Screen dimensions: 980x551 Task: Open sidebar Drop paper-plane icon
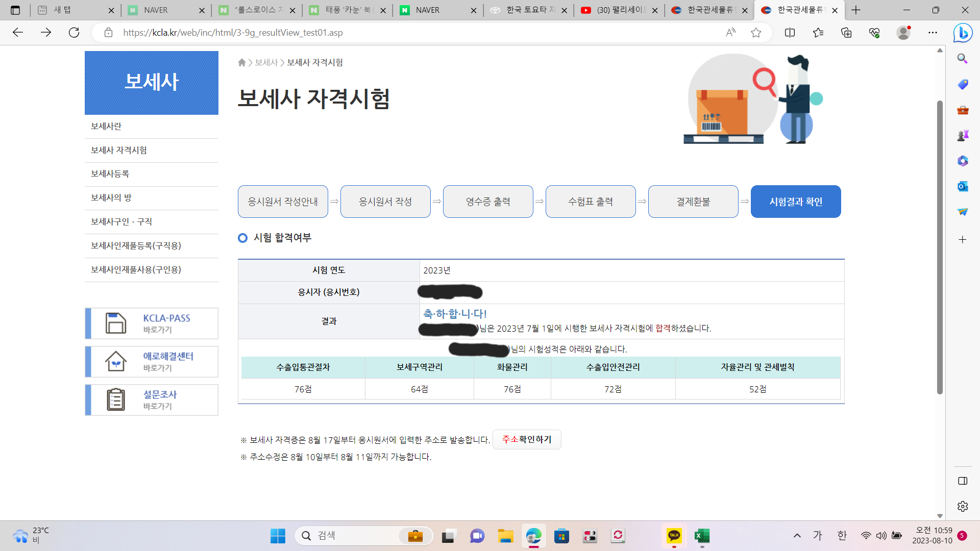click(x=963, y=212)
